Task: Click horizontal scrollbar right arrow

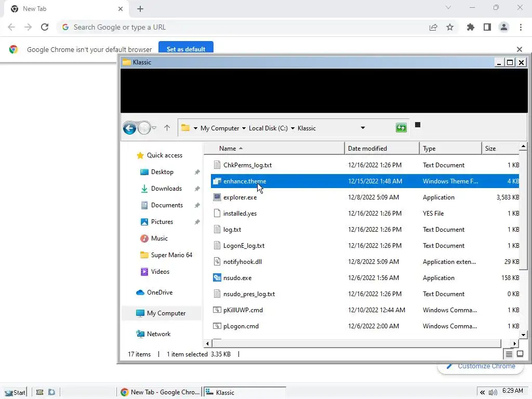Action: pyautogui.click(x=515, y=344)
